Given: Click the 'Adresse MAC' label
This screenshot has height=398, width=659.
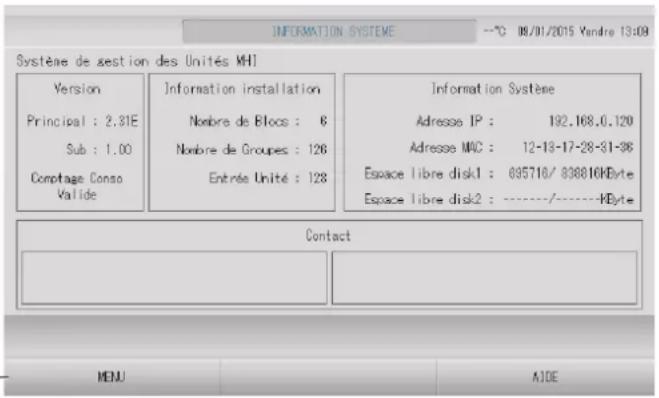Looking at the screenshot, I should (x=452, y=148).
